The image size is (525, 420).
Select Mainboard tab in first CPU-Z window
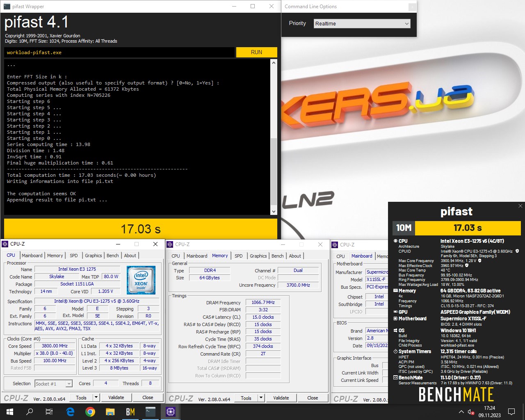click(32, 255)
